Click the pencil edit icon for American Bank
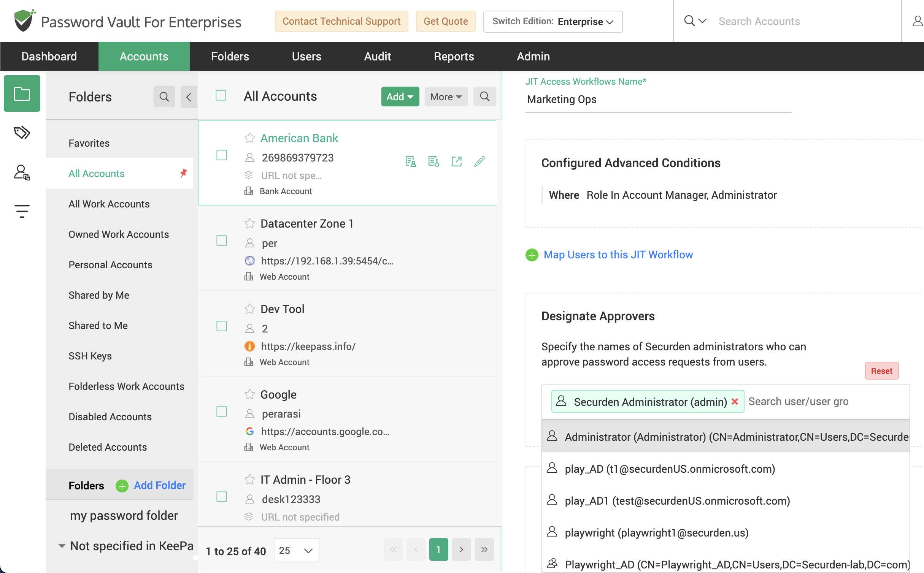The image size is (924, 573). click(479, 161)
